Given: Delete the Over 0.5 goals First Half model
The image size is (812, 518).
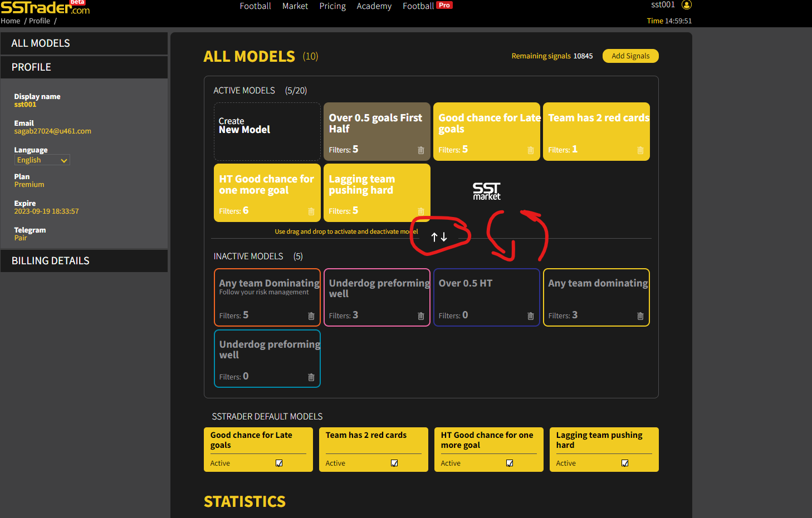Looking at the screenshot, I should coord(420,150).
